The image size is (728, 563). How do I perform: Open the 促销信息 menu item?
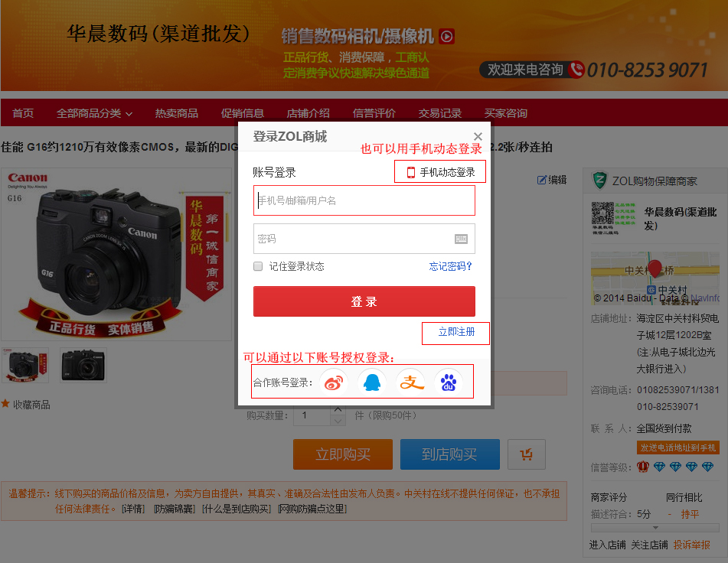pyautogui.click(x=243, y=113)
